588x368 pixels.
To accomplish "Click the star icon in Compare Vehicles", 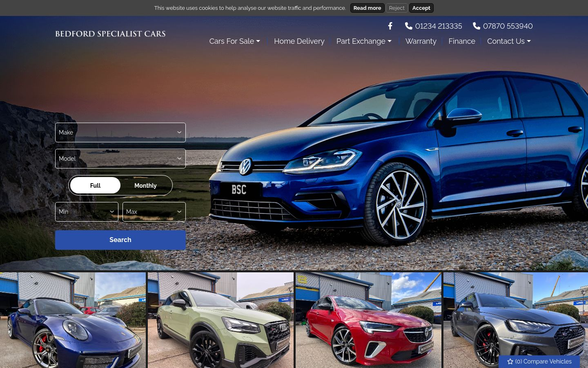I will coord(510,361).
